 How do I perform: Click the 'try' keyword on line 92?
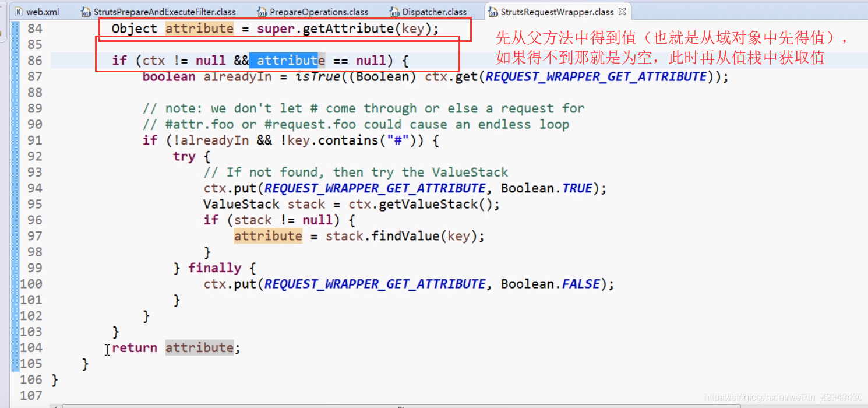coord(184,156)
